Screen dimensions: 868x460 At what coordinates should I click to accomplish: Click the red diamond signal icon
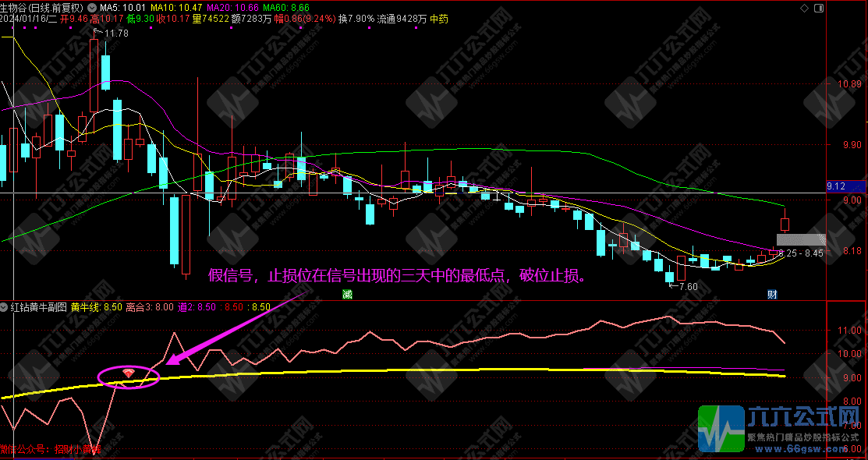point(129,374)
